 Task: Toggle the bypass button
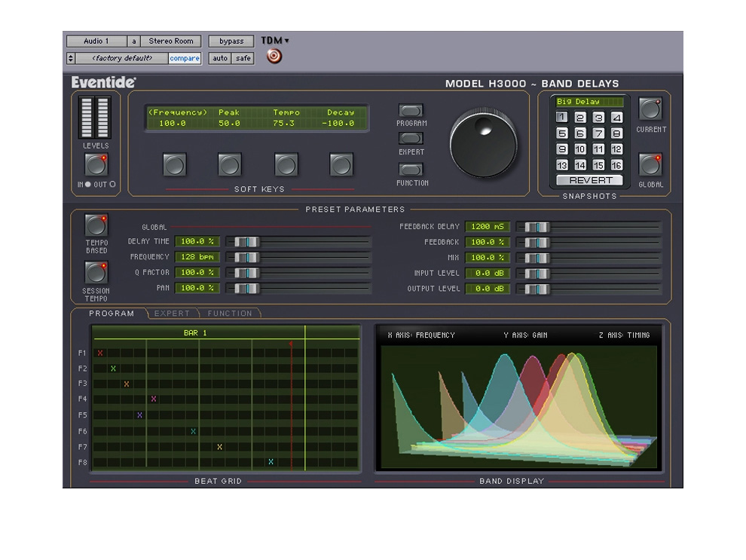coord(231,41)
